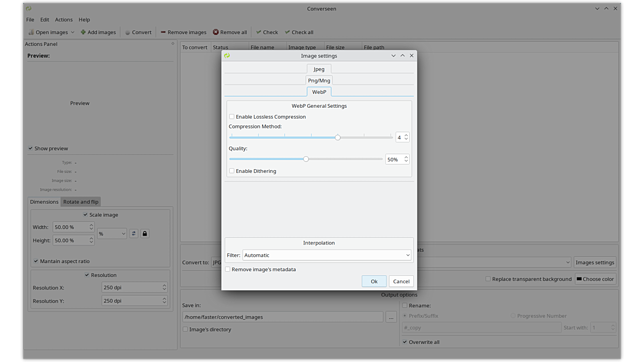Toggle Enable Dithering option

click(232, 171)
